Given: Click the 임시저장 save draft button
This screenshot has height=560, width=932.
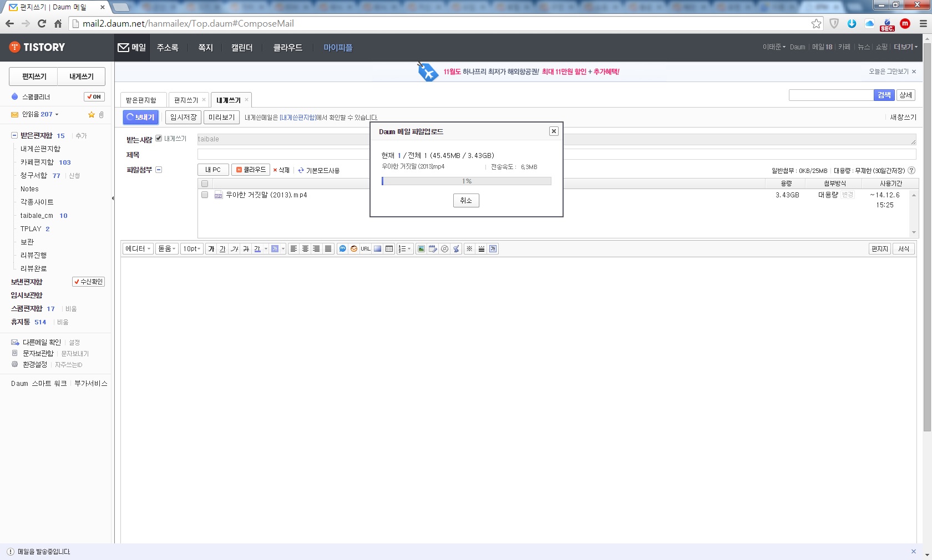Looking at the screenshot, I should click(184, 117).
